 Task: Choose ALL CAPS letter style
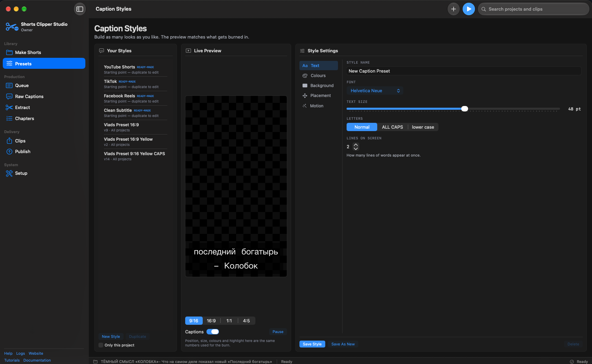(392, 127)
